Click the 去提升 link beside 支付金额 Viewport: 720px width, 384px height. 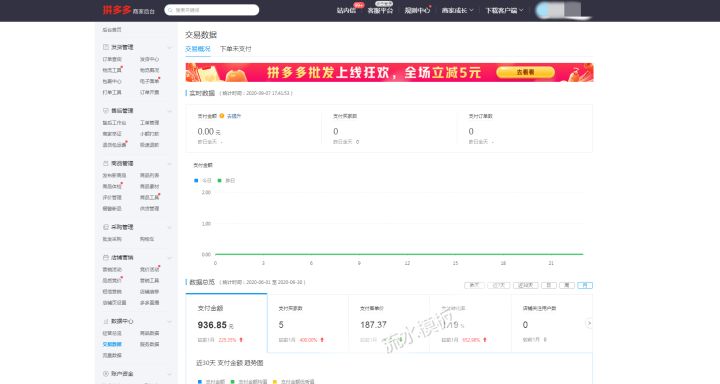234,116
